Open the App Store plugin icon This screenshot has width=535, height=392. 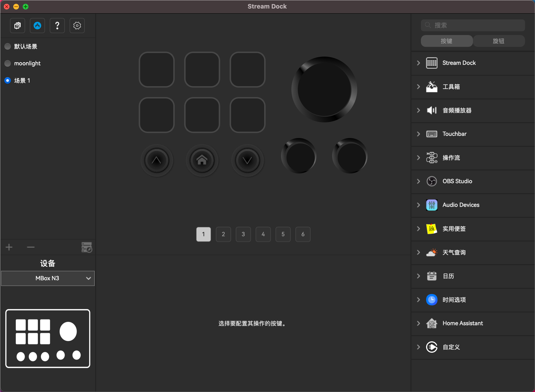[37, 25]
